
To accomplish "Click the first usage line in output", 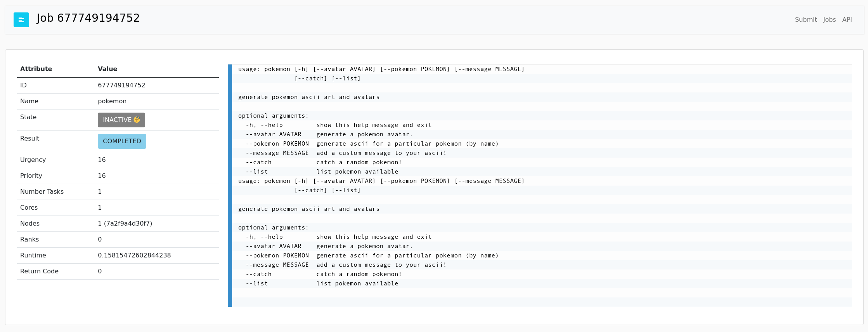I will 381,69.
